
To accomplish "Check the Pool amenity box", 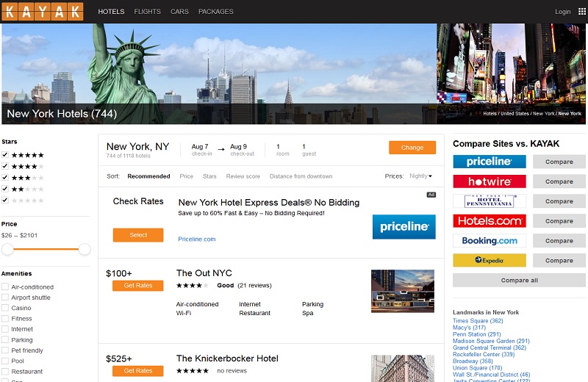I will 5,361.
